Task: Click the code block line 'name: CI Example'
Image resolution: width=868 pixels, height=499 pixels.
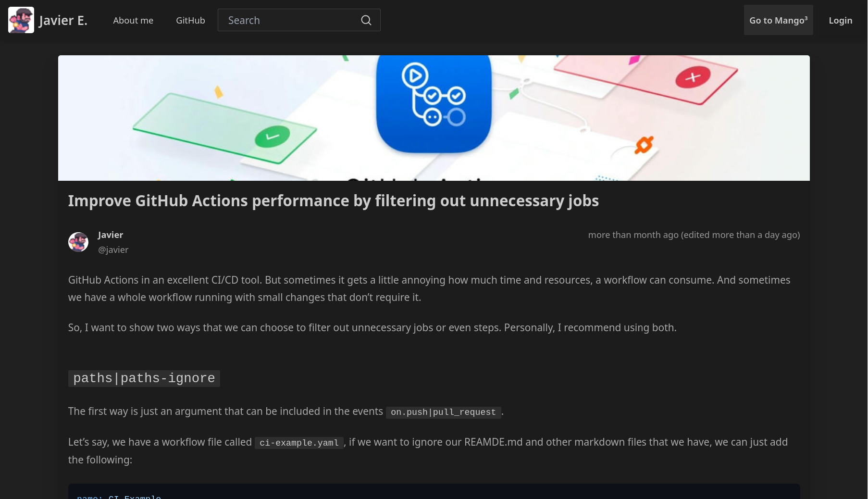Action: click(x=119, y=496)
